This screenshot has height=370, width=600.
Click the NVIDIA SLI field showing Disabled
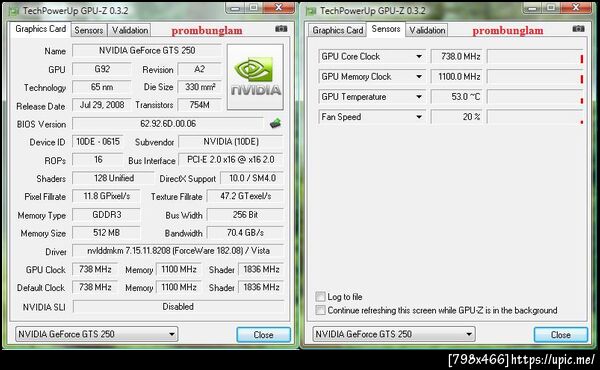[x=178, y=307]
